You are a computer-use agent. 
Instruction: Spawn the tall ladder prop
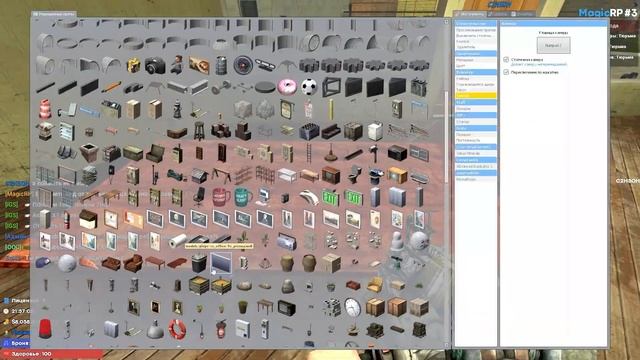point(309,153)
